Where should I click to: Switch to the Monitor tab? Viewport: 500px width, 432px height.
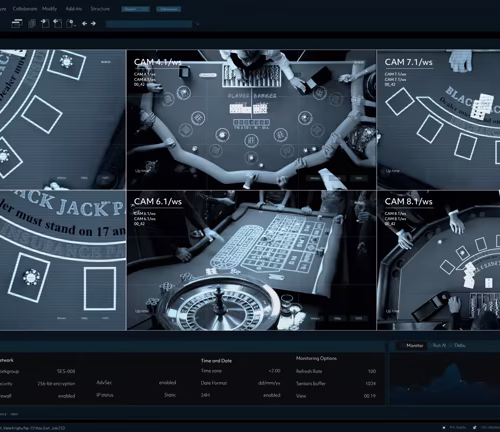pos(412,346)
